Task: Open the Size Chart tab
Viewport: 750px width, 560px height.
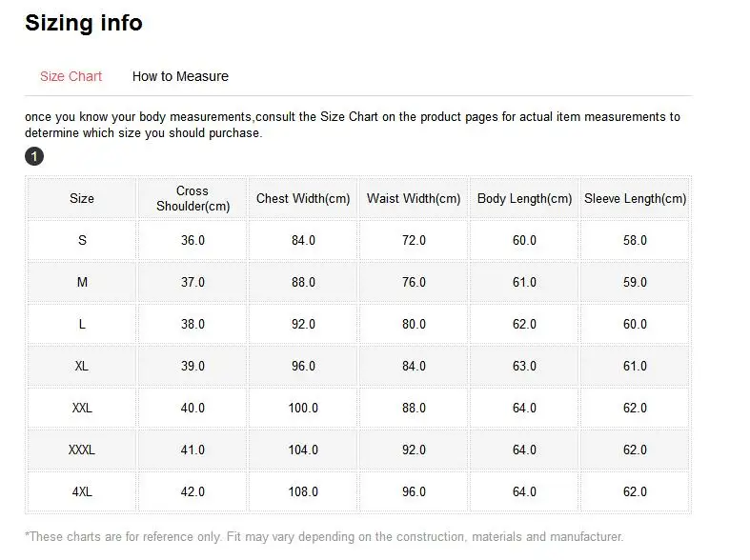Action: (x=71, y=76)
